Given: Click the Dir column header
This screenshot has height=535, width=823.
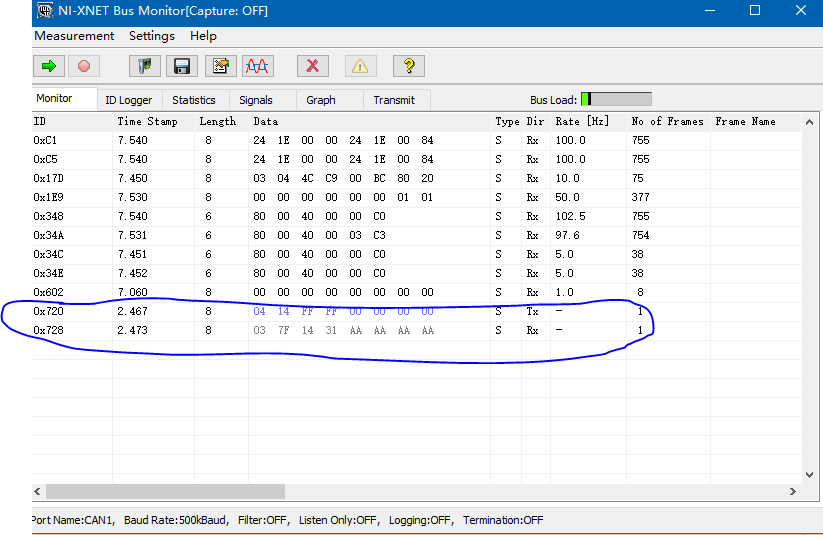Looking at the screenshot, I should click(535, 121).
